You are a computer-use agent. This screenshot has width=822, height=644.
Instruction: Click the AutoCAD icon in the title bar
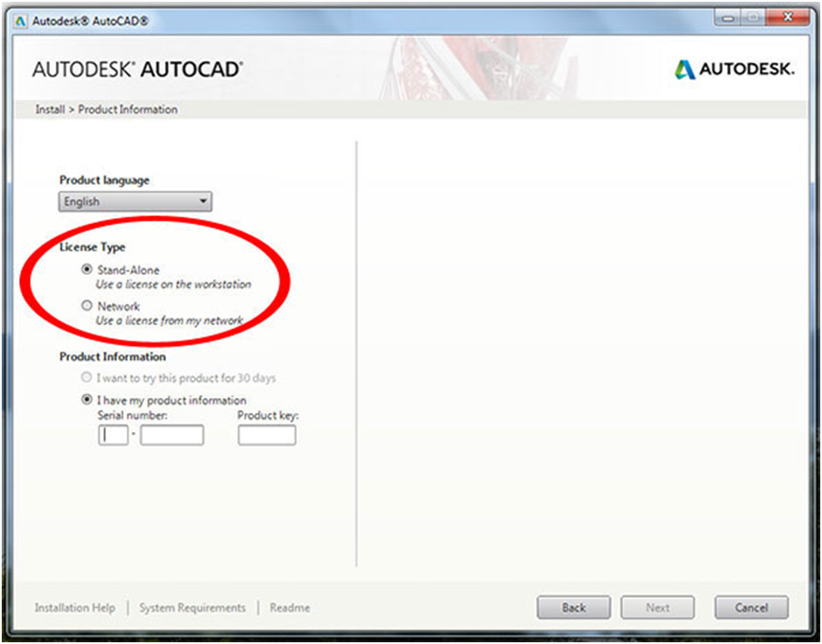tap(21, 22)
